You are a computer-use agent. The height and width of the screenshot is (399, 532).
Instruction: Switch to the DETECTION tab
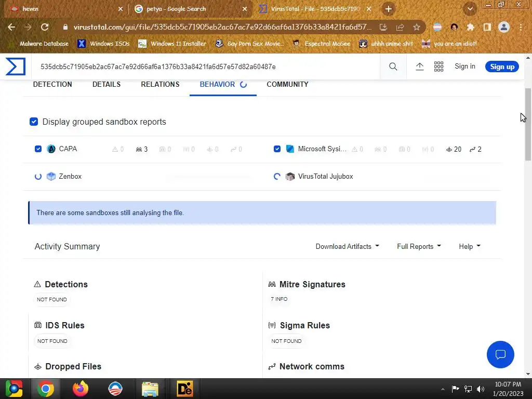pyautogui.click(x=52, y=84)
